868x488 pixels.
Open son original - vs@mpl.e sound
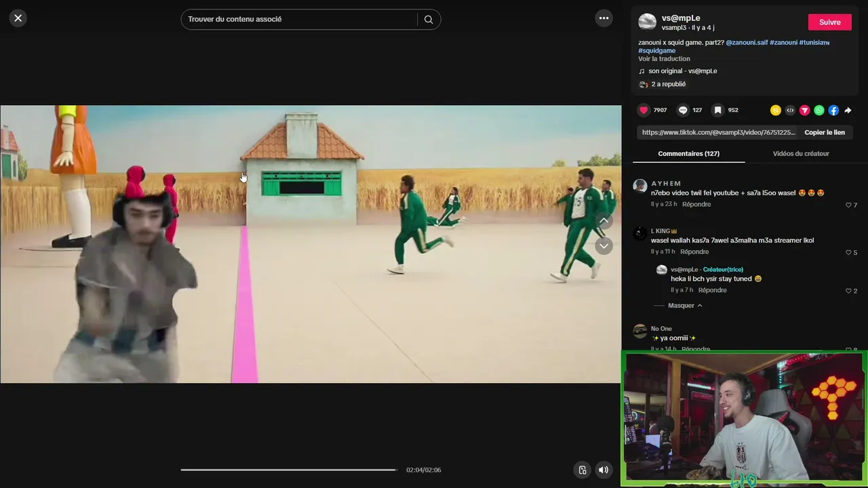[682, 71]
